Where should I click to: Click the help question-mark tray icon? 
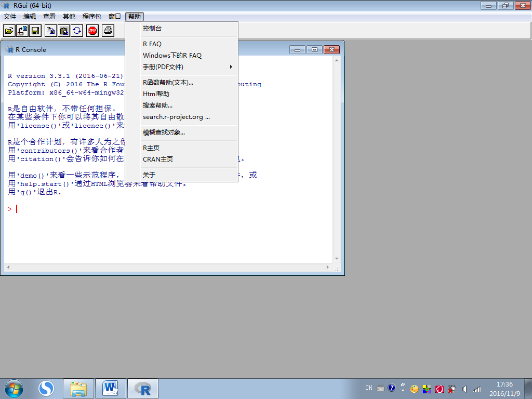pyautogui.click(x=392, y=388)
